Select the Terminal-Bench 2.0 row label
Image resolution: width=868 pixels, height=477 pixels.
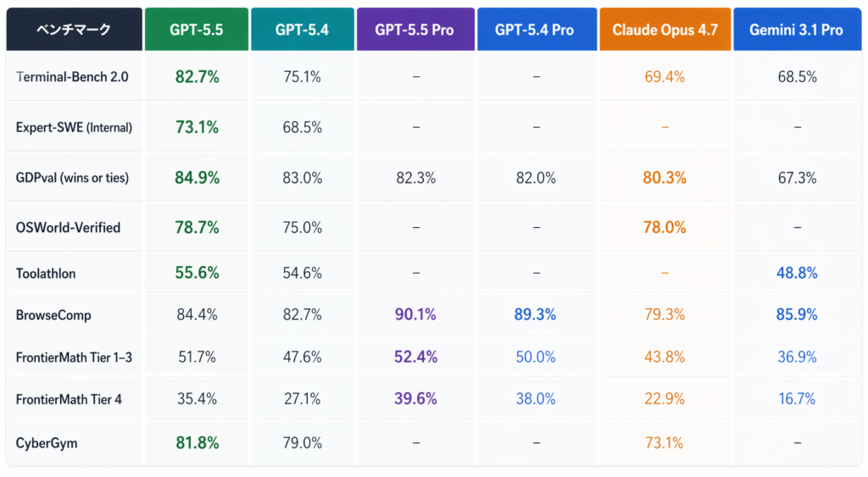coord(72,77)
